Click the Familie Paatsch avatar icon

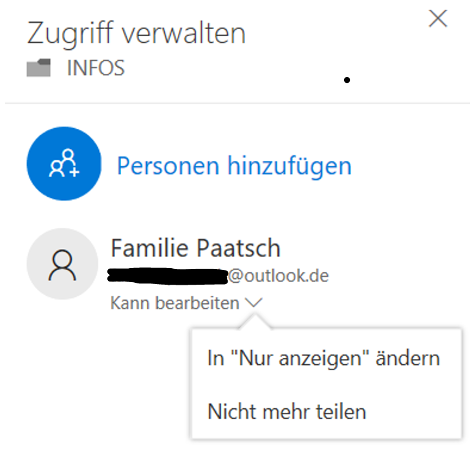63,264
